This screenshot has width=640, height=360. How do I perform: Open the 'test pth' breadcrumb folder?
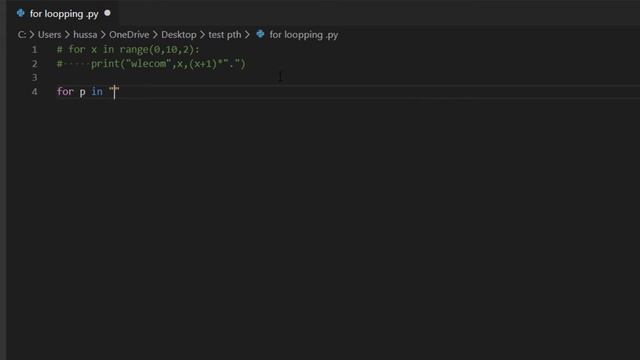pos(224,35)
